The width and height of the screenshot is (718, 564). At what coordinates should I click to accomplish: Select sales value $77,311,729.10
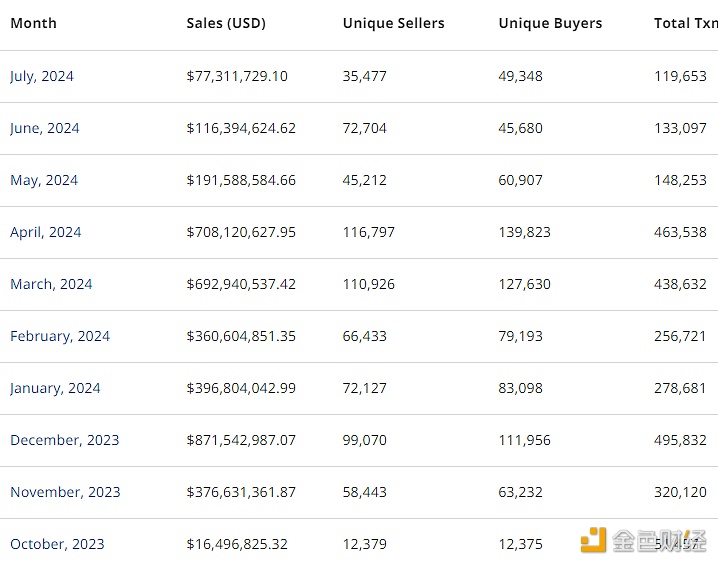[x=237, y=76]
